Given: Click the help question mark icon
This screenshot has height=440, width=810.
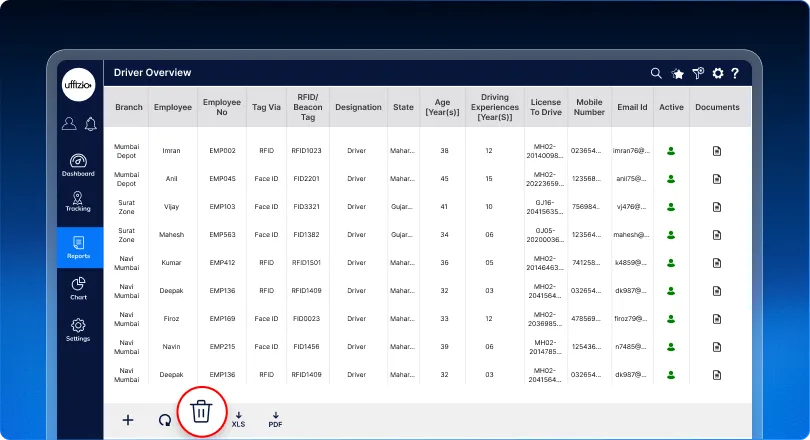Looking at the screenshot, I should point(735,73).
